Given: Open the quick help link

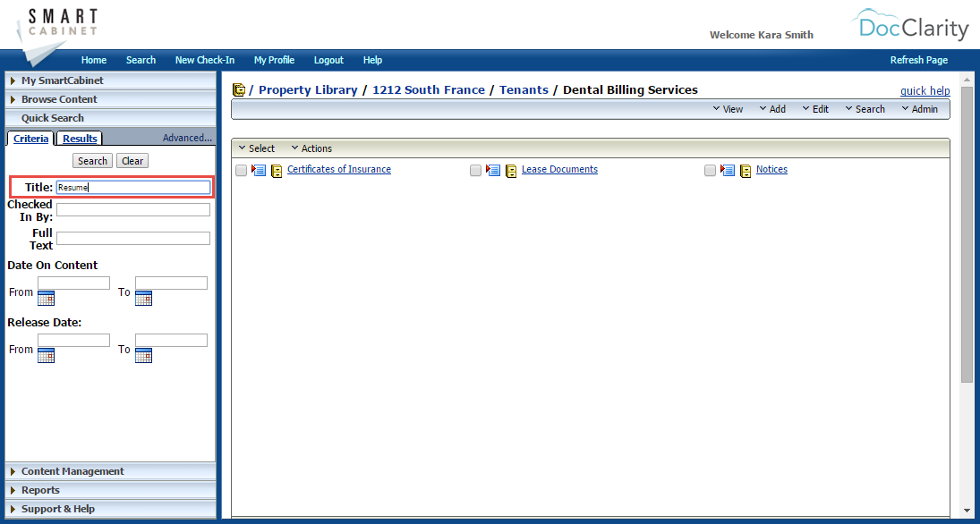Looking at the screenshot, I should (925, 90).
